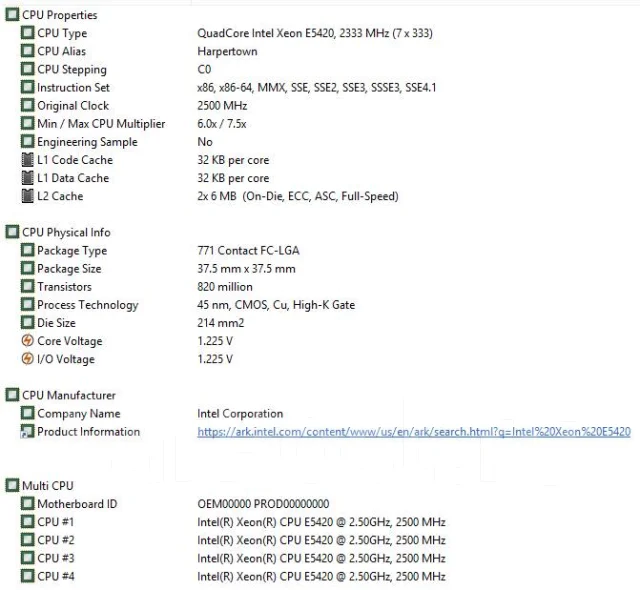640x590 pixels.
Task: Click the Engineering Sample row icon
Action: click(27, 142)
